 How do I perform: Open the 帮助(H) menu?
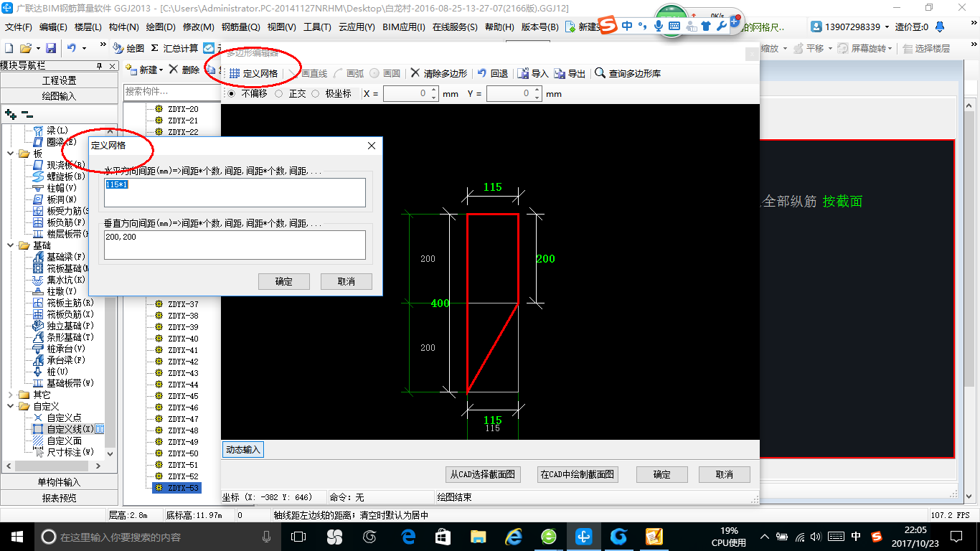(x=499, y=27)
